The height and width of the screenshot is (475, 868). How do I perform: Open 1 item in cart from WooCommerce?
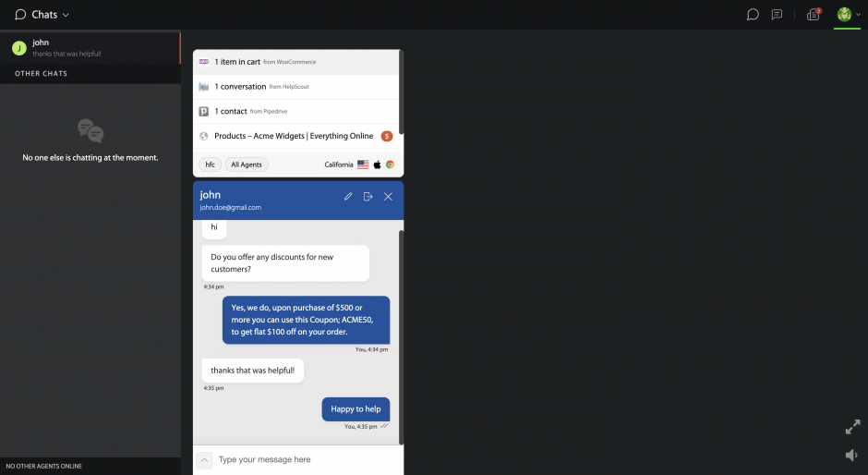(295, 62)
